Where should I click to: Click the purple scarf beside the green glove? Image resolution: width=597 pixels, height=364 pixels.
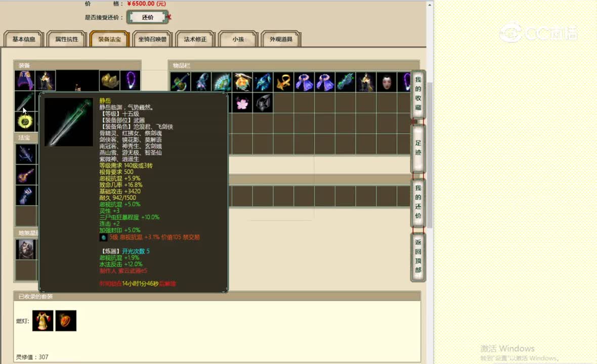point(325,82)
